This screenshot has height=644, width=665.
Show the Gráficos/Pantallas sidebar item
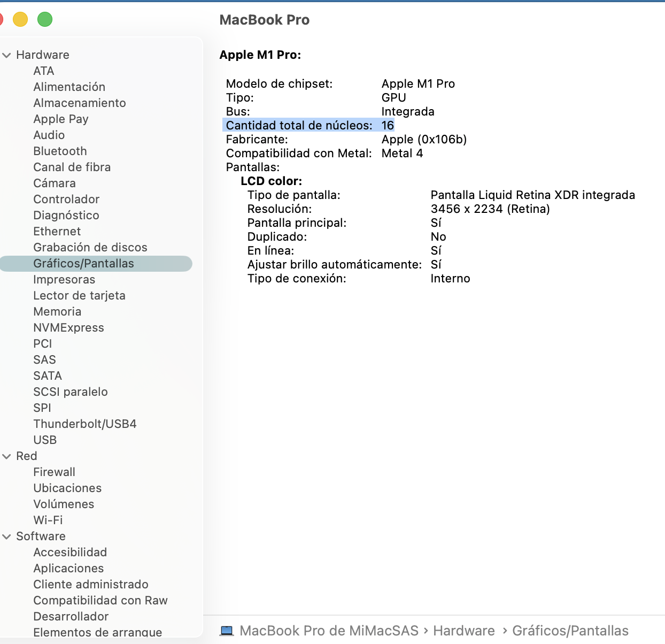pos(84,264)
